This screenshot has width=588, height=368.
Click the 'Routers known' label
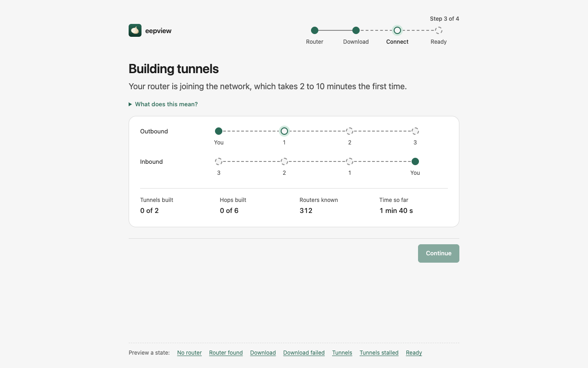tap(319, 200)
